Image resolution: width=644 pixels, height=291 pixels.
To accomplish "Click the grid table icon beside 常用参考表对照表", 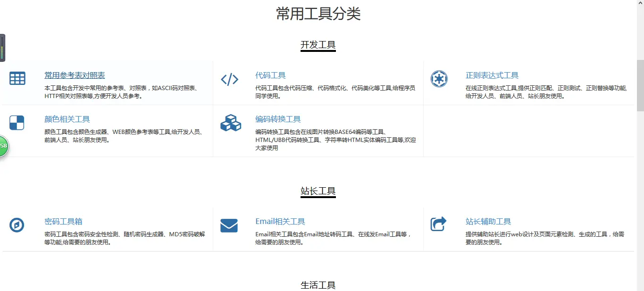I will point(17,79).
